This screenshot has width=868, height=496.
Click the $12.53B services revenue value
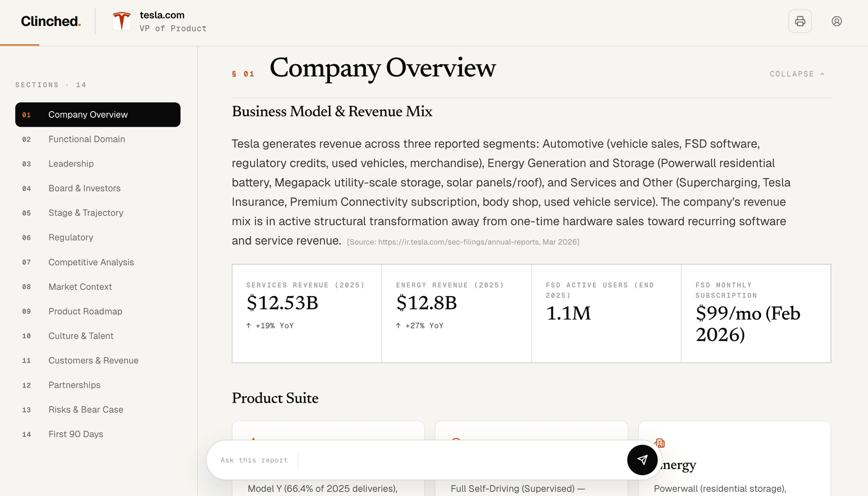coord(282,302)
